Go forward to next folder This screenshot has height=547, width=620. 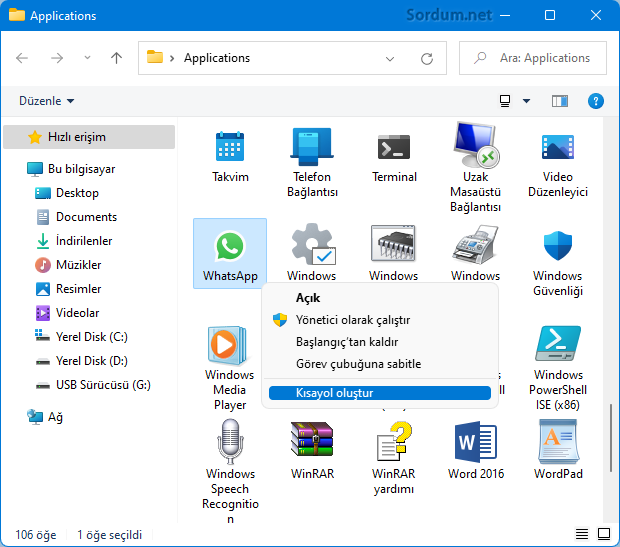coord(57,58)
